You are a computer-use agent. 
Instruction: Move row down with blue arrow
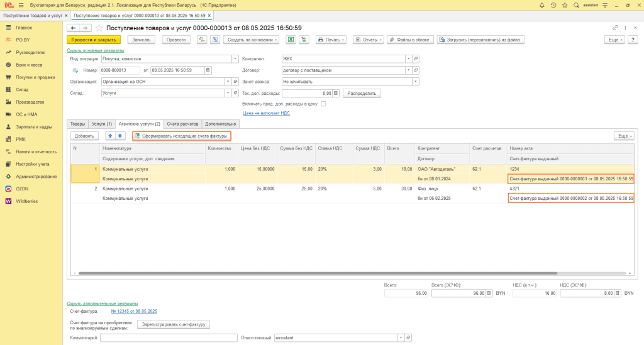point(120,136)
